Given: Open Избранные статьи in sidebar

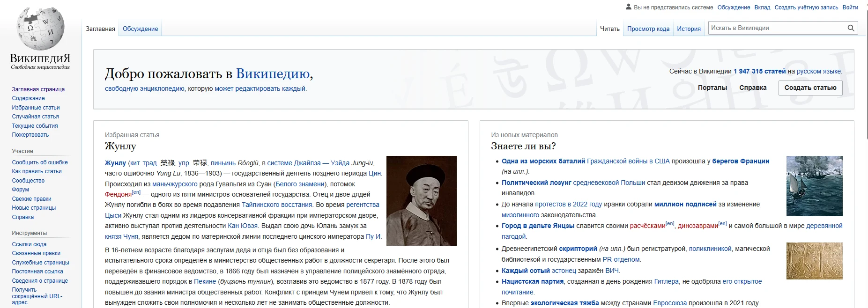Looking at the screenshot, I should [36, 108].
